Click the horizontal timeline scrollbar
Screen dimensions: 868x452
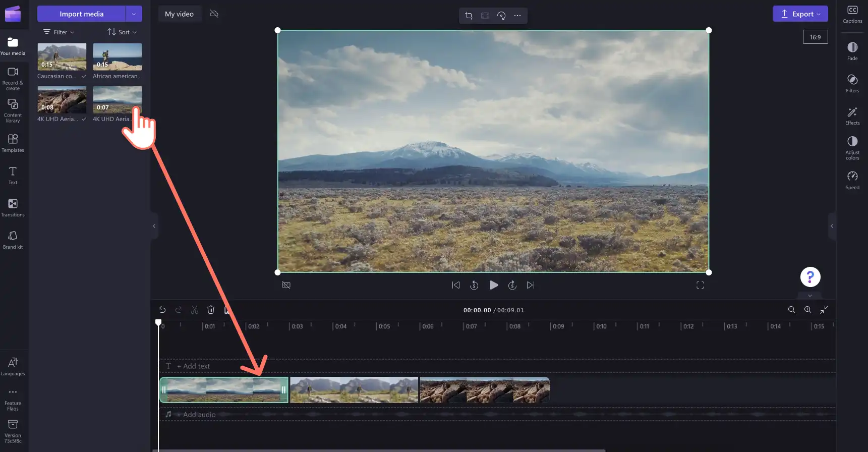pos(379,450)
